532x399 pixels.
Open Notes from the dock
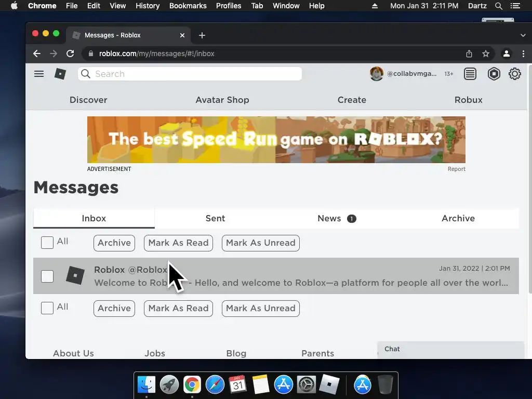point(261,385)
